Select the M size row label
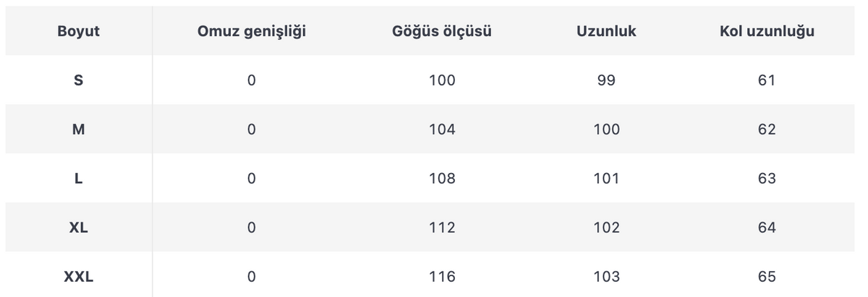Viewport: 868px width, 297px height. pyautogui.click(x=78, y=130)
